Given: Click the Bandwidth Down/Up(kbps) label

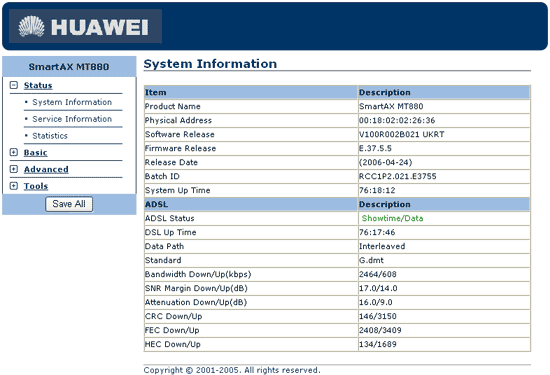Looking at the screenshot, I should pyautogui.click(x=198, y=274).
